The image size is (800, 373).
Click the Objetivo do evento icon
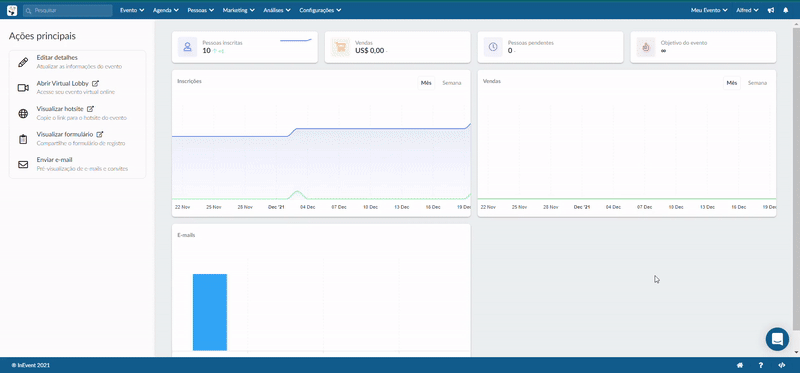(646, 47)
